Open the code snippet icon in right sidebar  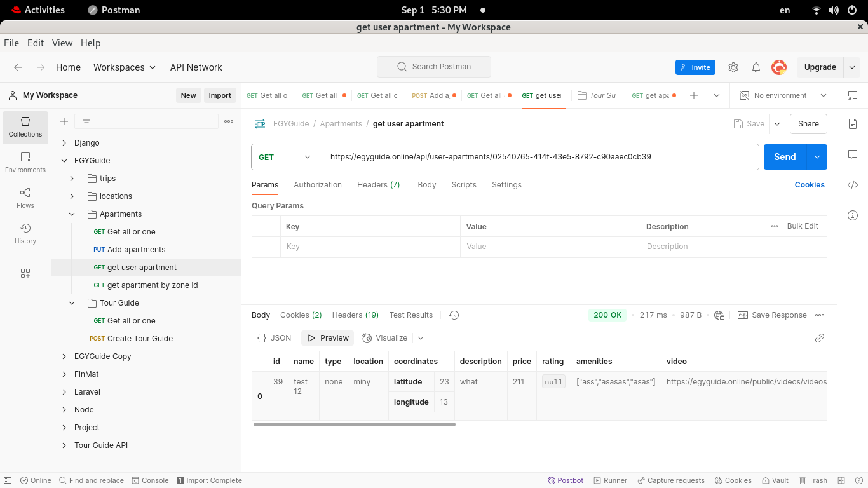coord(853,185)
